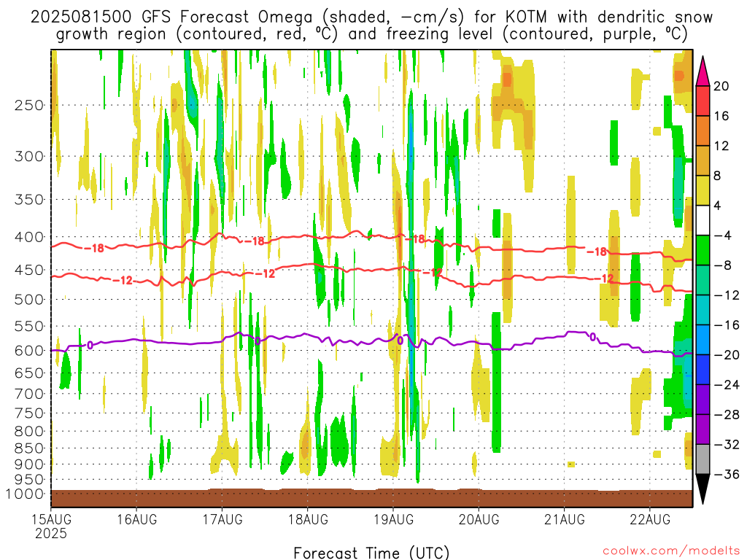Click the 850 pressure axis label
The width and height of the screenshot is (747, 560).
coord(29,448)
